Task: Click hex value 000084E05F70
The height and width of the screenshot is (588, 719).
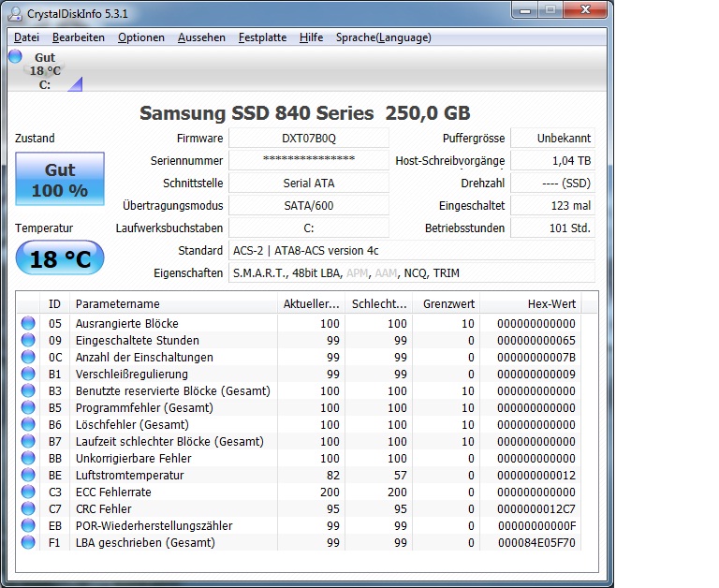Action: [x=536, y=543]
